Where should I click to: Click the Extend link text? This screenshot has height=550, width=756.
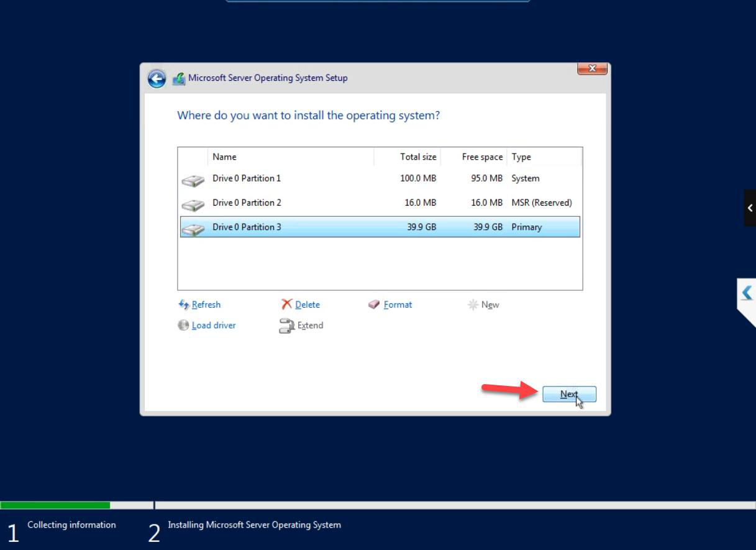310,325
